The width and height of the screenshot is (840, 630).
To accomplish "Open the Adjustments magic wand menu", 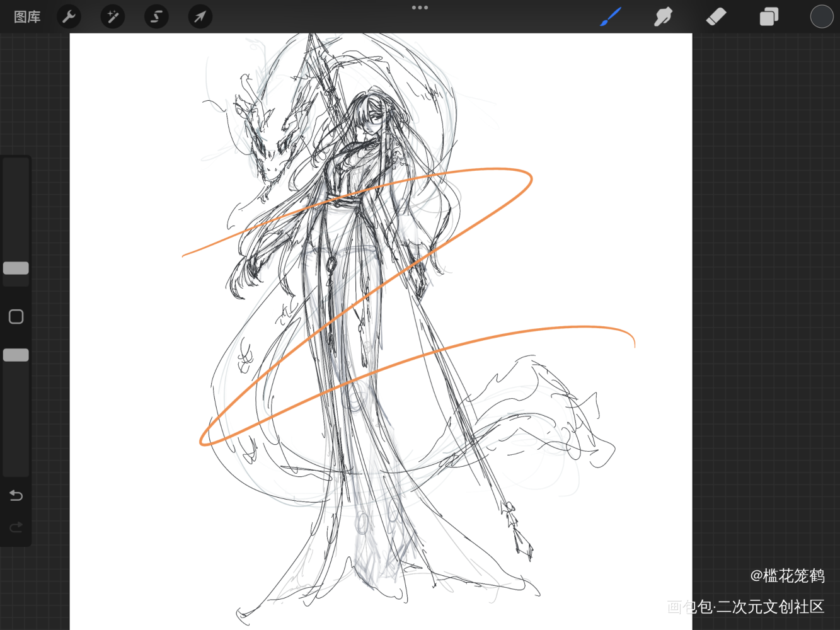I will coord(113,17).
